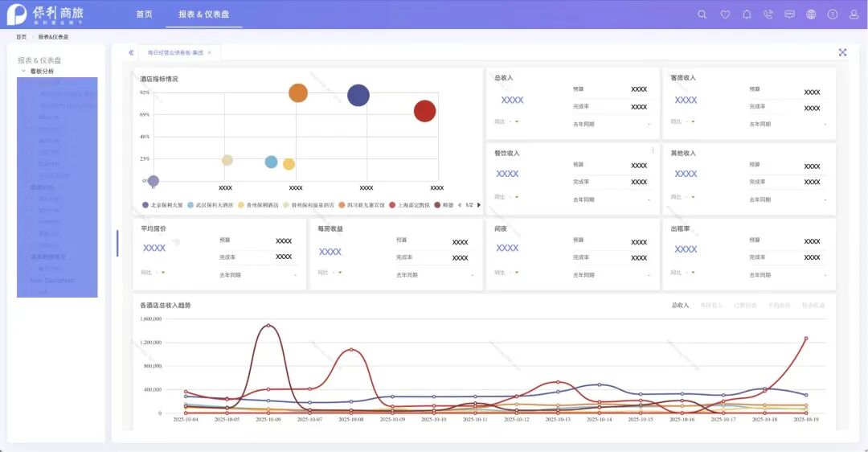The image size is (868, 452).
Task: Toggle 贵州保利温泉酒店 legend item
Action: click(309, 205)
